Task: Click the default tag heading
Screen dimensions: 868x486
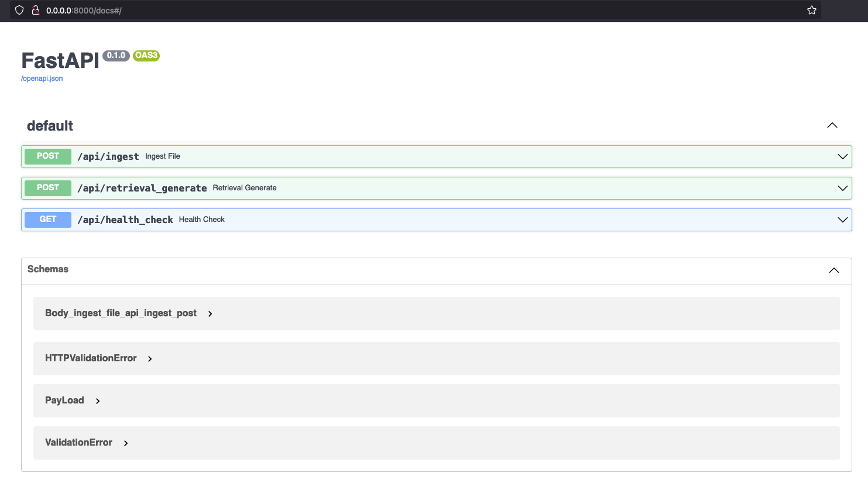Action: click(50, 126)
